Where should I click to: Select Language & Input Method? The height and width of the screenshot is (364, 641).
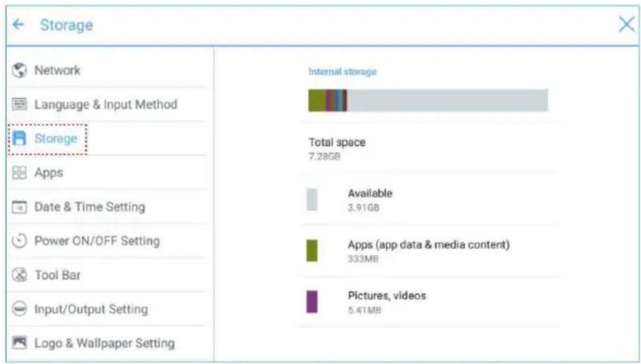(x=107, y=104)
